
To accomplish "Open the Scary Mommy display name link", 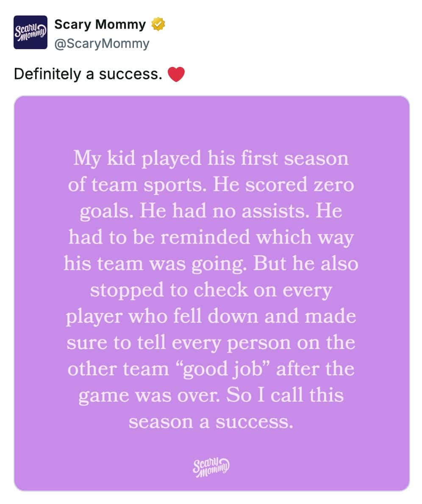I will [100, 25].
